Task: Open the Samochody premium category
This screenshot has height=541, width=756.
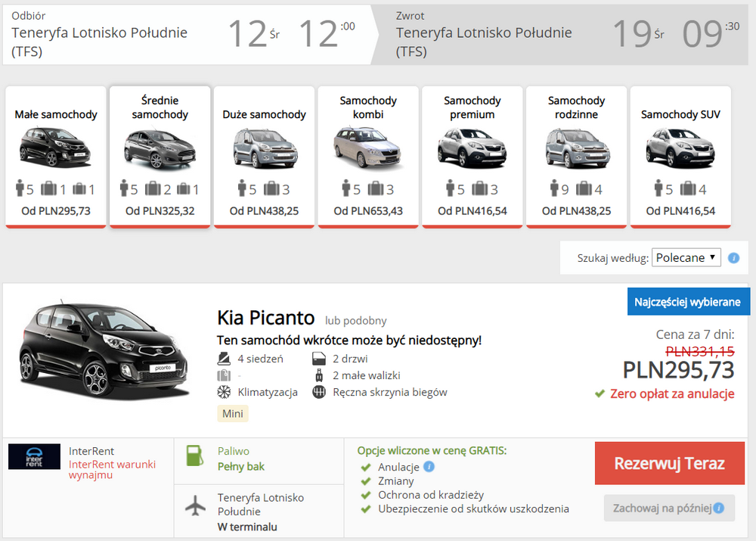Action: (x=472, y=157)
